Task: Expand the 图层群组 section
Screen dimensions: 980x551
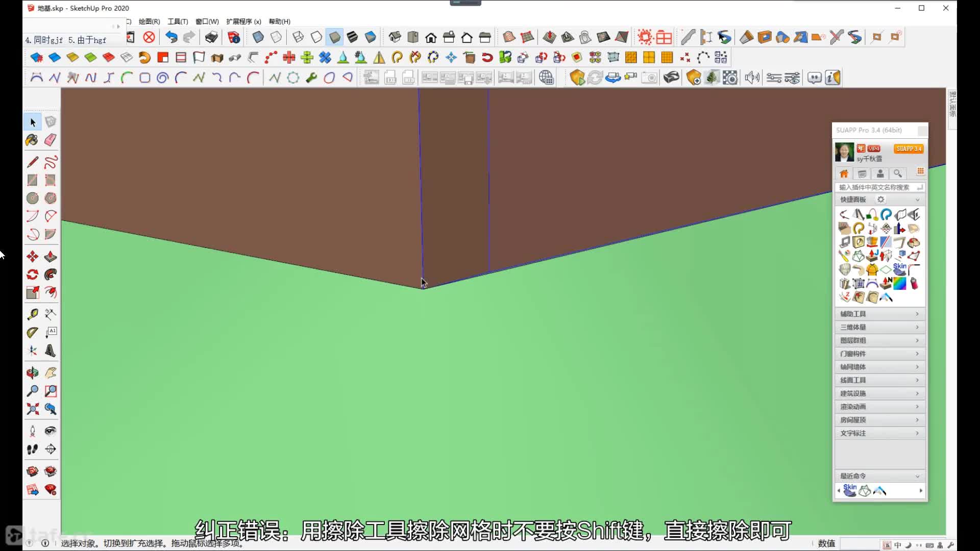Action: 880,340
